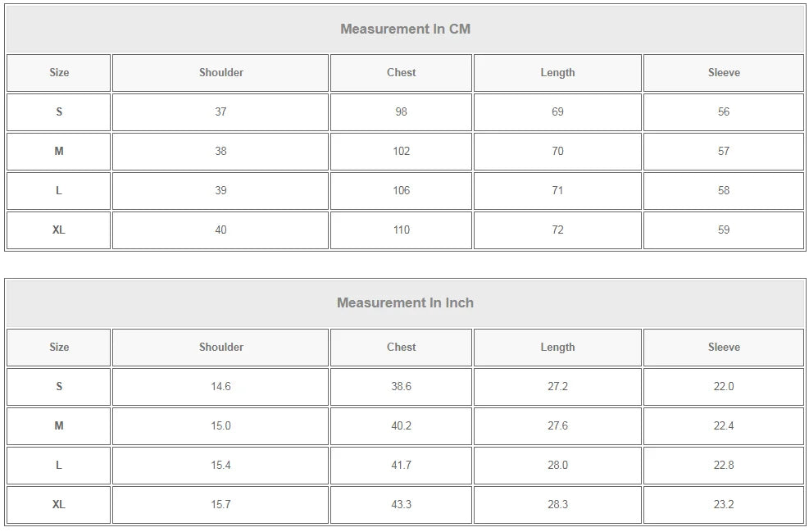Click length value 71 for size L

(x=557, y=191)
